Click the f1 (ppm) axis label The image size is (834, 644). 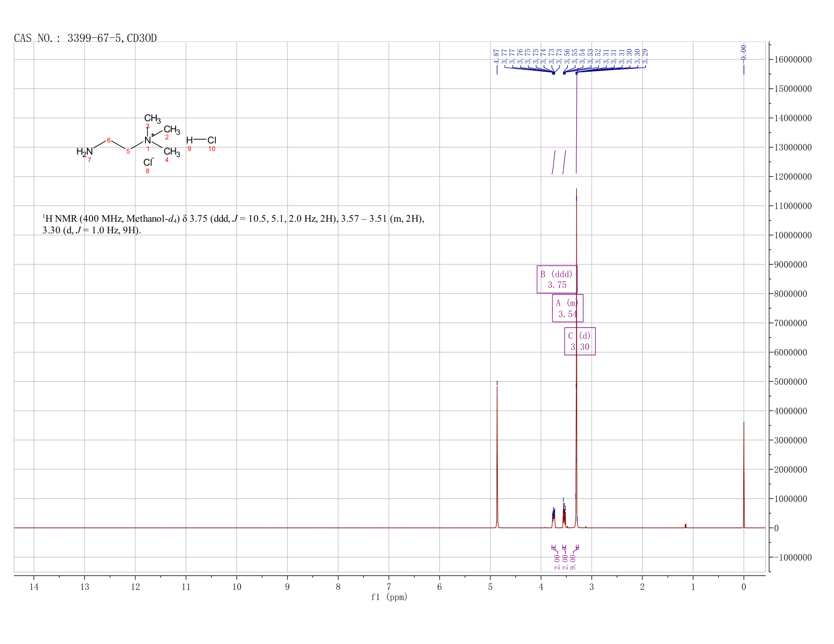coord(389,597)
